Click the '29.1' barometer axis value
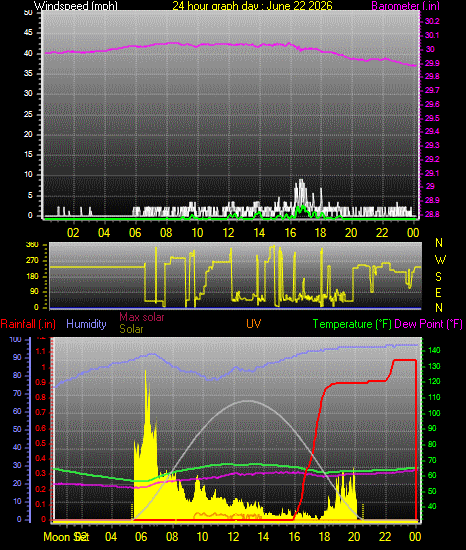466x550 pixels. point(432,173)
